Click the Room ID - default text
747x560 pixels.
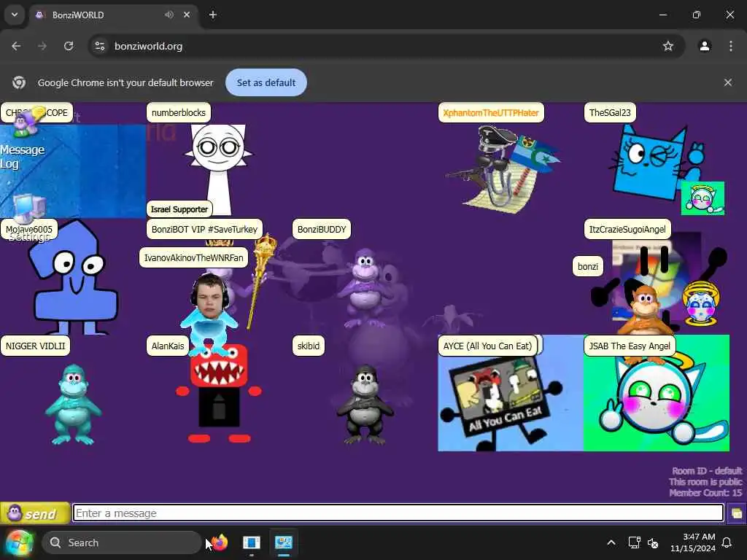click(707, 471)
